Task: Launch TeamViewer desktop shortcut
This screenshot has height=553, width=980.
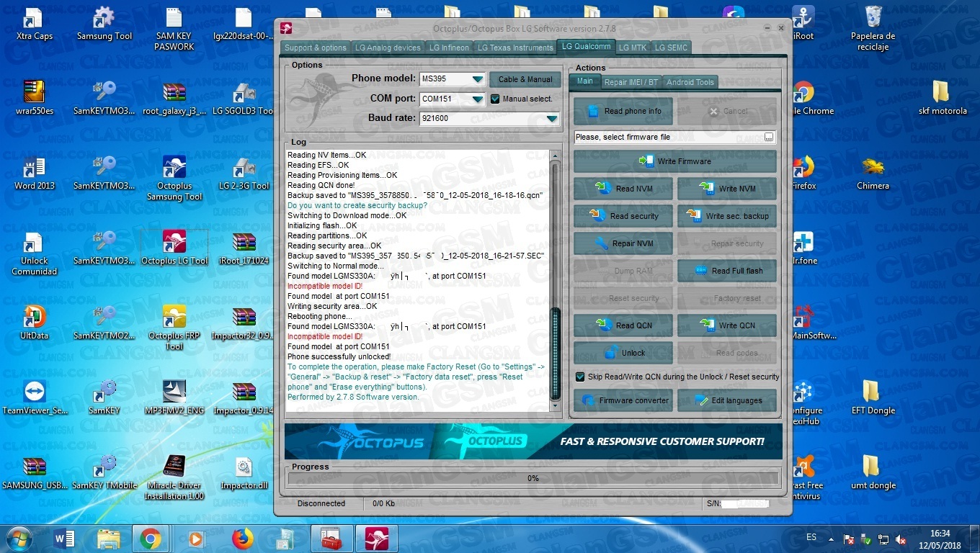Action: coord(34,397)
